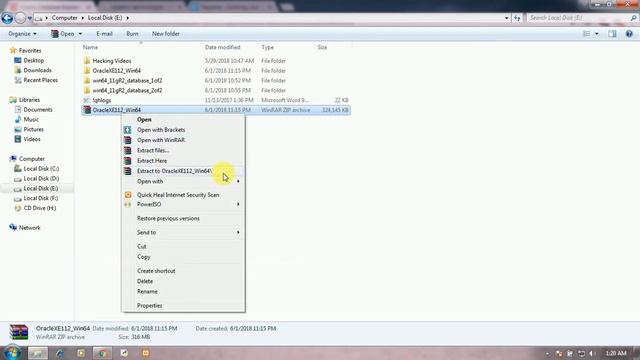Open Music library in navigation pane
Image resolution: width=640 pixels, height=360 pixels.
pyautogui.click(x=31, y=119)
